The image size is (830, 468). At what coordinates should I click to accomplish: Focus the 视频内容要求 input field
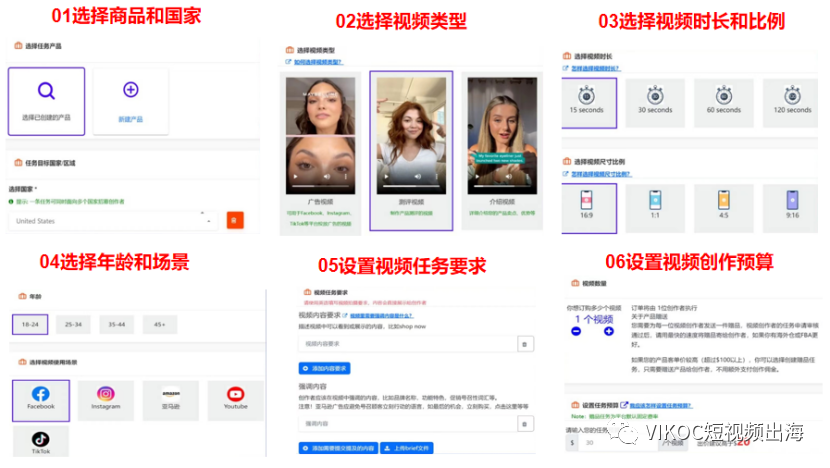408,344
